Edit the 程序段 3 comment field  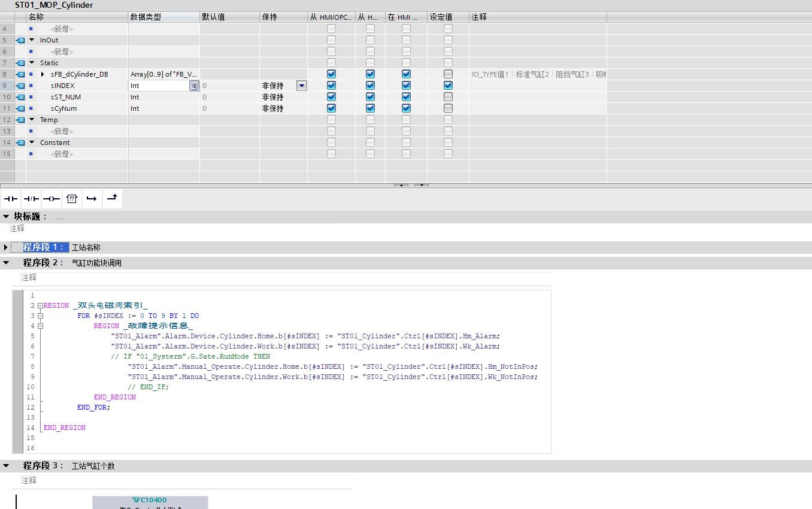click(x=186, y=480)
